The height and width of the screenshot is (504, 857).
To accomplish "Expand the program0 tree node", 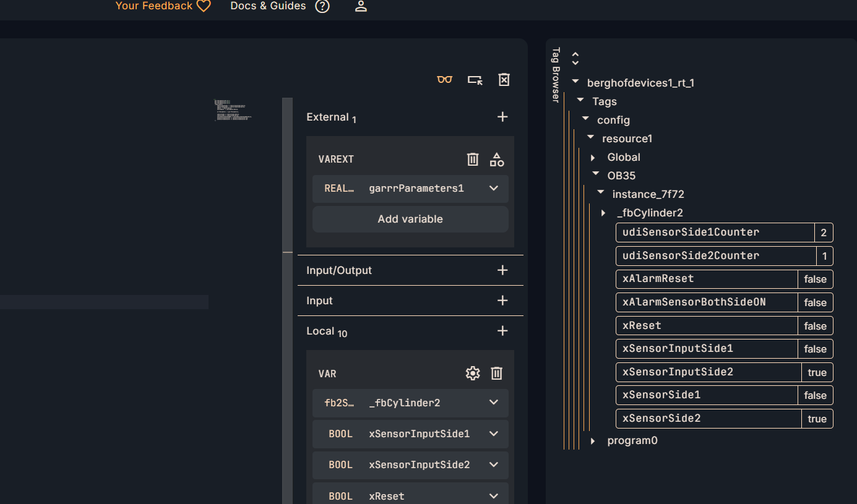I will [x=593, y=441].
